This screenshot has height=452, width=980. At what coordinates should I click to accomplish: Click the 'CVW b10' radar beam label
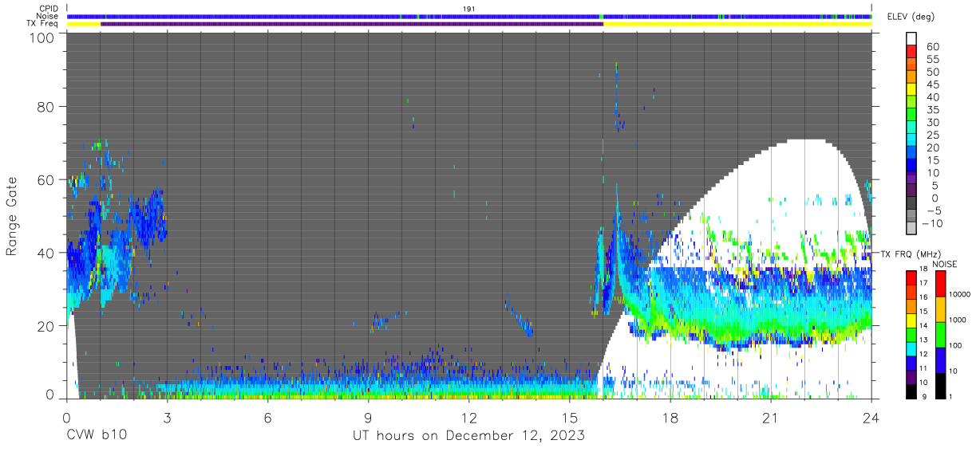tap(96, 436)
